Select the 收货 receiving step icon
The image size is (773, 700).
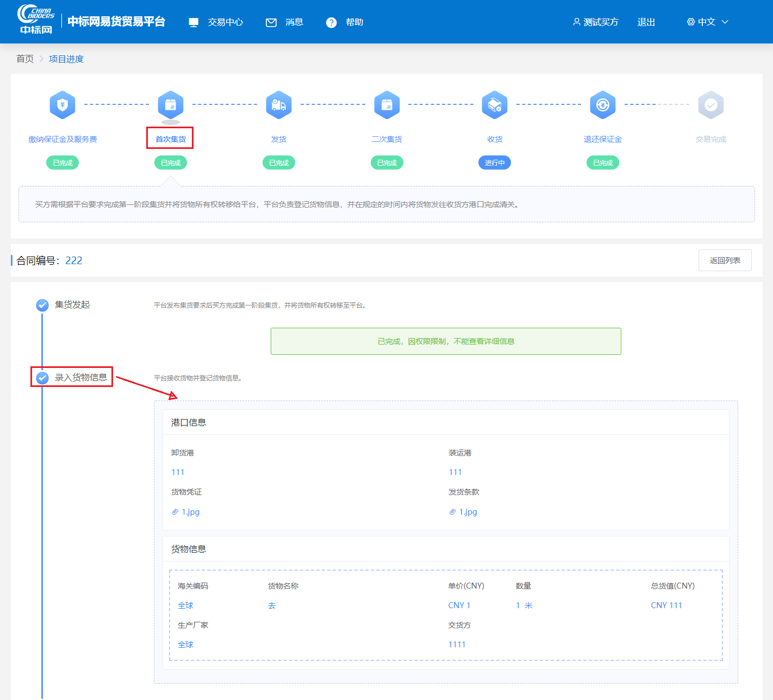pos(495,105)
